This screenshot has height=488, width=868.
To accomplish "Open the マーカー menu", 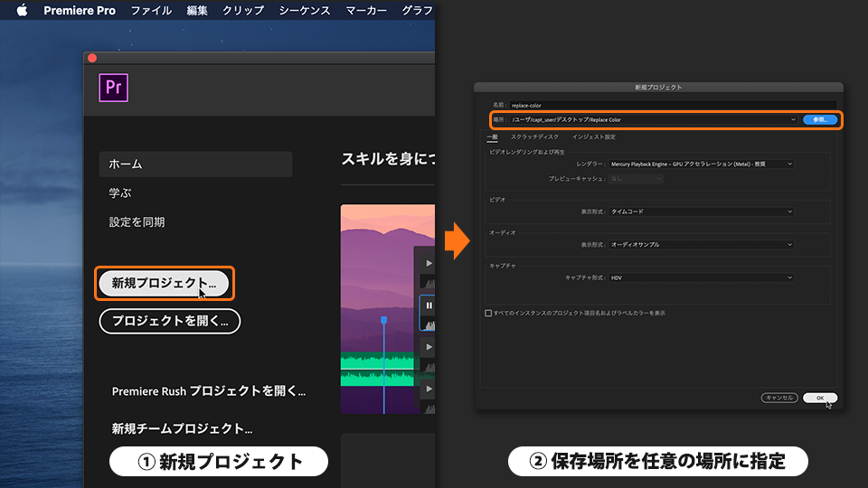I will tap(366, 11).
